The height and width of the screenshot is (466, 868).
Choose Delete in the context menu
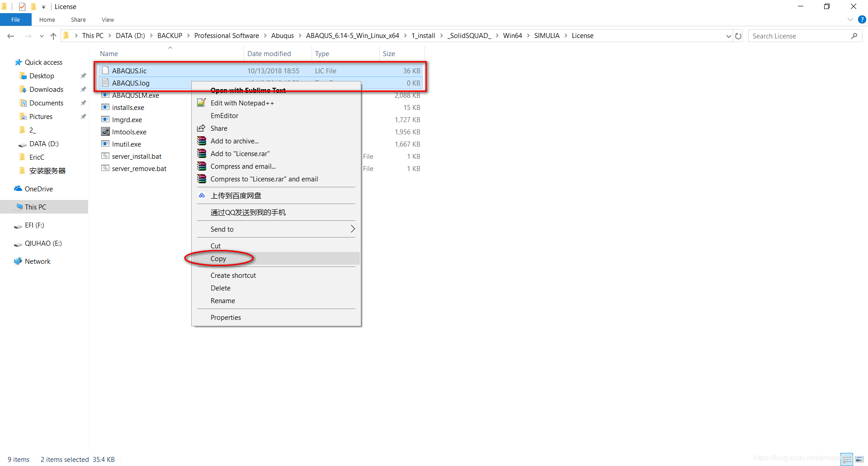(x=276, y=288)
